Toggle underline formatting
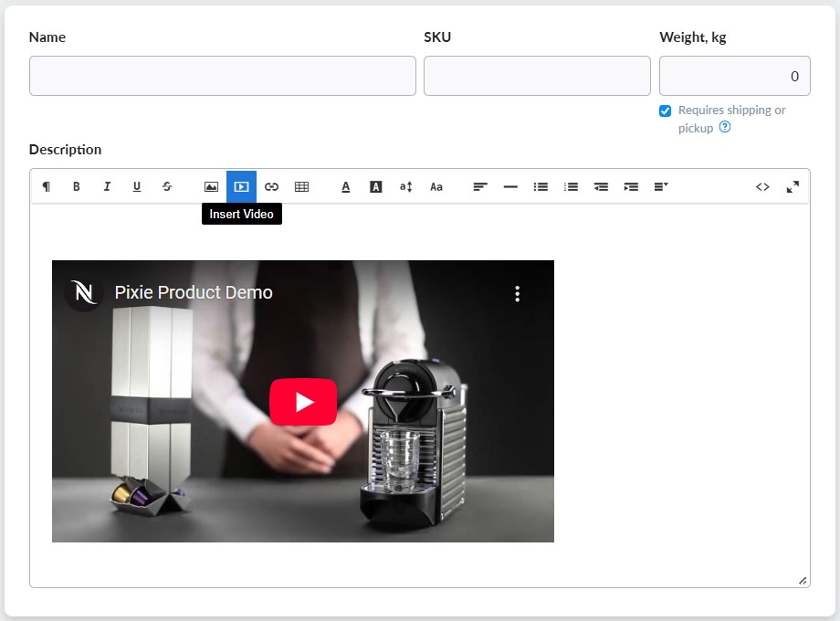 (137, 186)
